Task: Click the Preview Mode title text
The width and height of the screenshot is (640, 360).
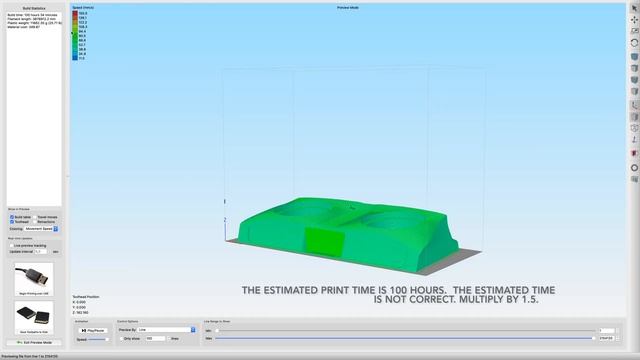Action: tap(348, 7)
